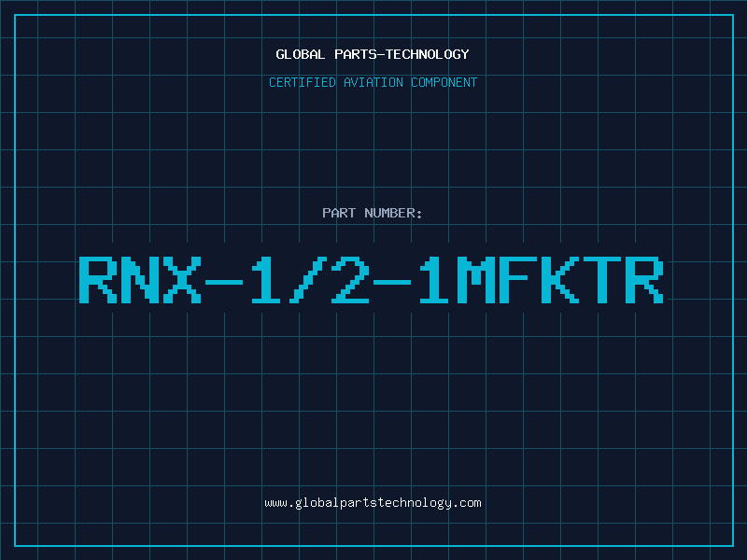Click the large letter F in the part number
Image resolution: width=747 pixels, height=560 pixels.
click(x=518, y=279)
